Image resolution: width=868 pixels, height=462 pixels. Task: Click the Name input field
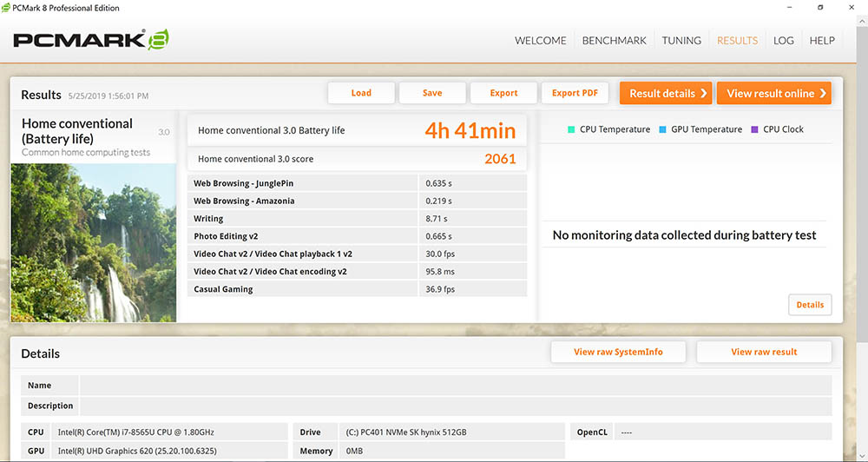[456, 385]
